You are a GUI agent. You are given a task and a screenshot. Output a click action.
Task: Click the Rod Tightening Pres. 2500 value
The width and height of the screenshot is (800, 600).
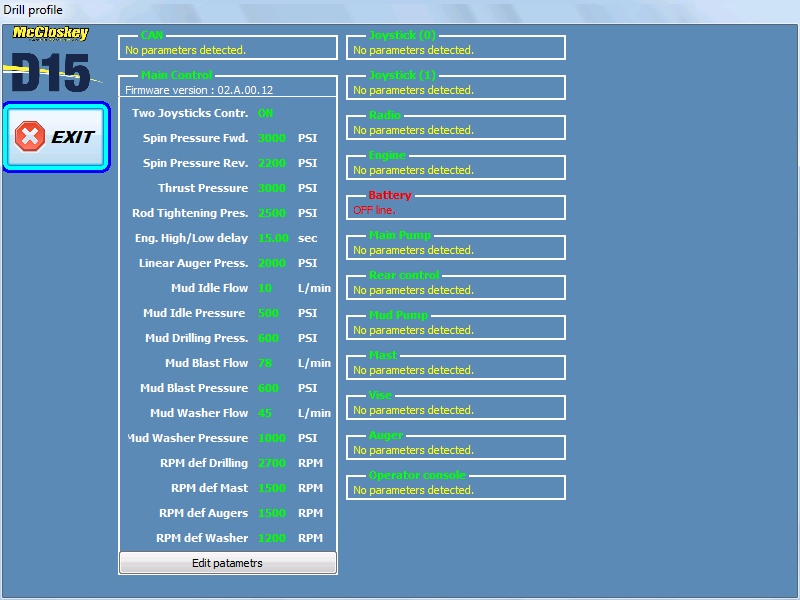tap(271, 213)
